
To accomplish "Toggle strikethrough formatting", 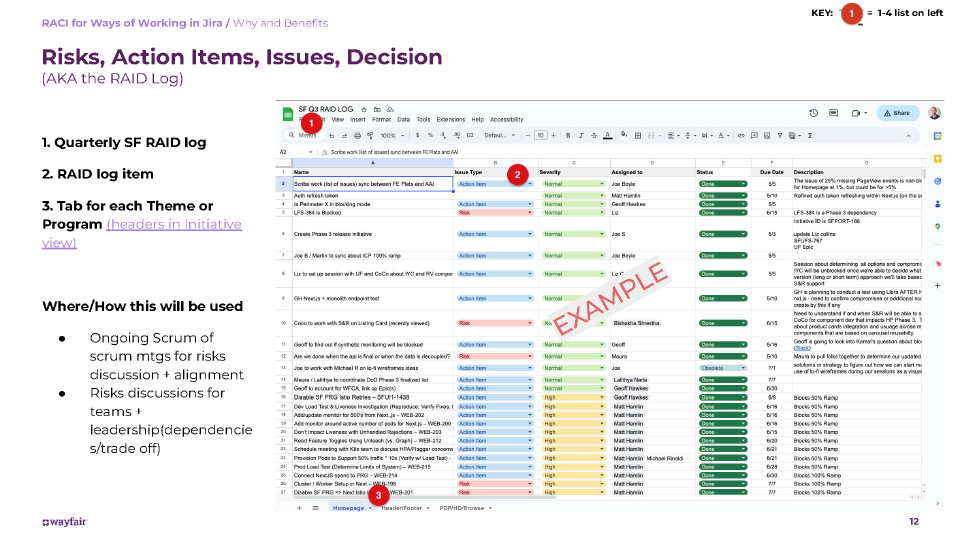I will (594, 135).
